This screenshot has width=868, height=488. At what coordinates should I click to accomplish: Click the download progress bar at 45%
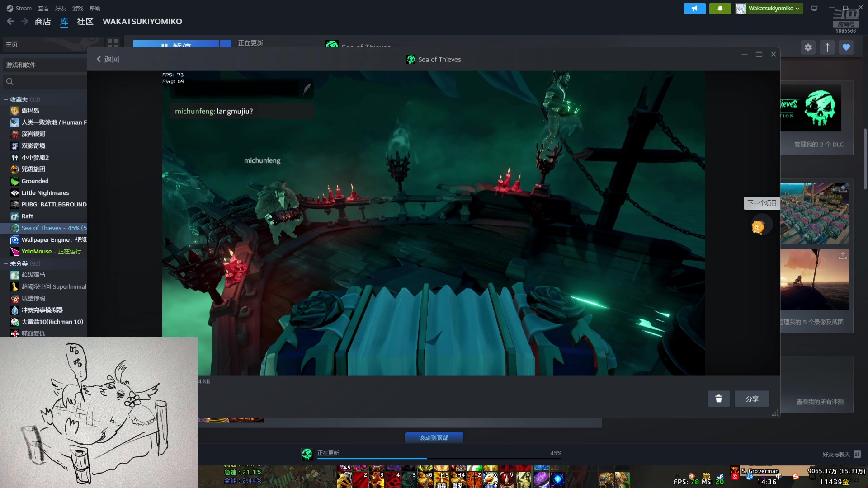[439, 458]
